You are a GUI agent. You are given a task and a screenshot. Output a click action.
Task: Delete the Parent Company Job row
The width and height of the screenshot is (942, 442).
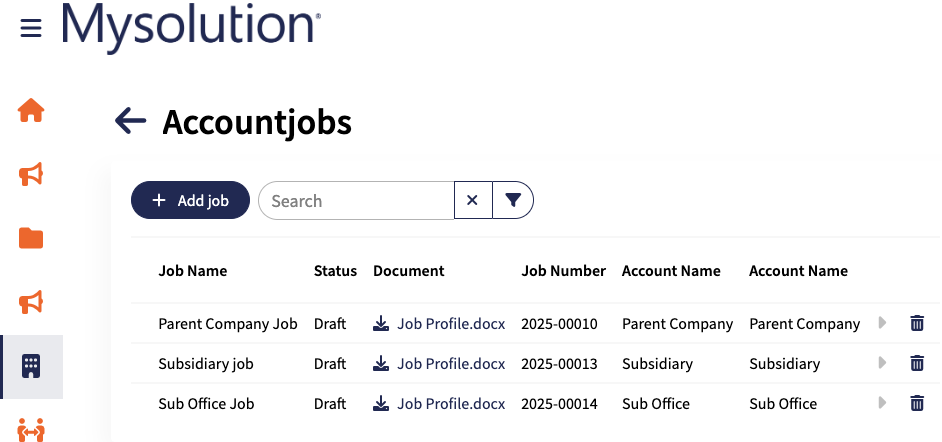[917, 323]
